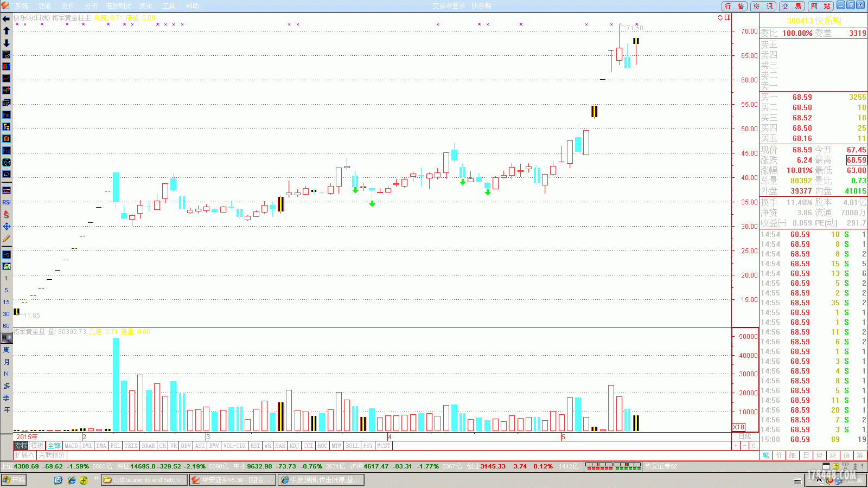868x488 pixels.
Task: Switch to the 全部 indicator tab
Action: coord(54,446)
